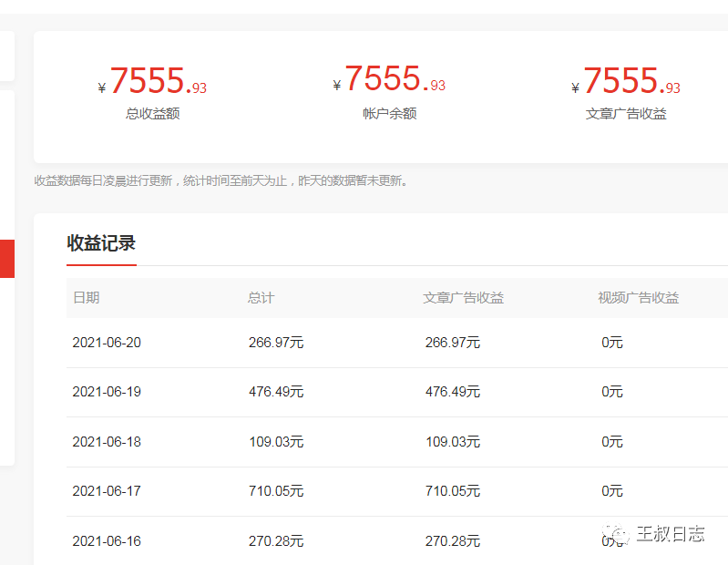
Task: Click the notice text 收益数据每日凌晨进行更新
Action: [103, 181]
